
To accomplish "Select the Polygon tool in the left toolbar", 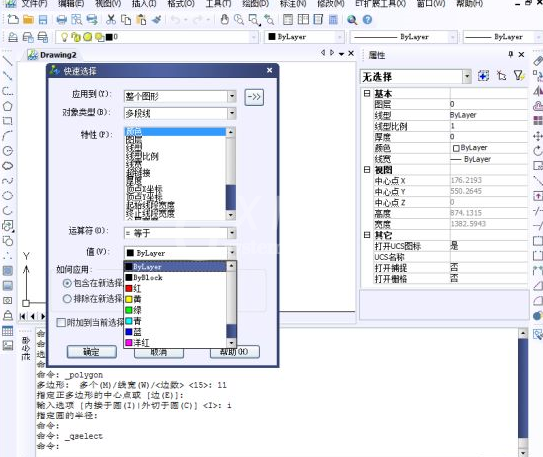I will (x=8, y=106).
